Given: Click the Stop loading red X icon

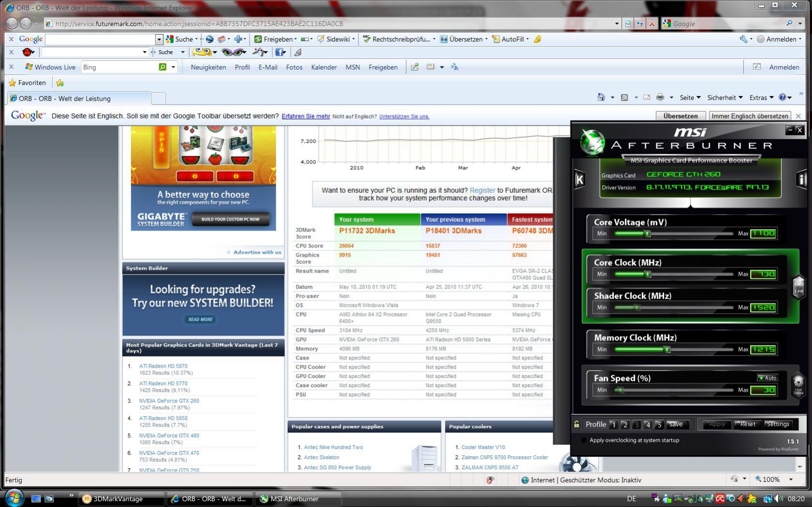Looking at the screenshot, I should point(652,24).
